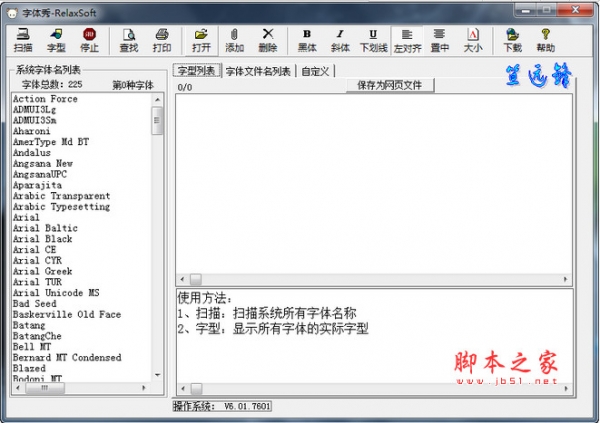Viewport: 600px width, 423px height.
Task: Click the 扫描 scan toolbar icon
Action: [23, 40]
